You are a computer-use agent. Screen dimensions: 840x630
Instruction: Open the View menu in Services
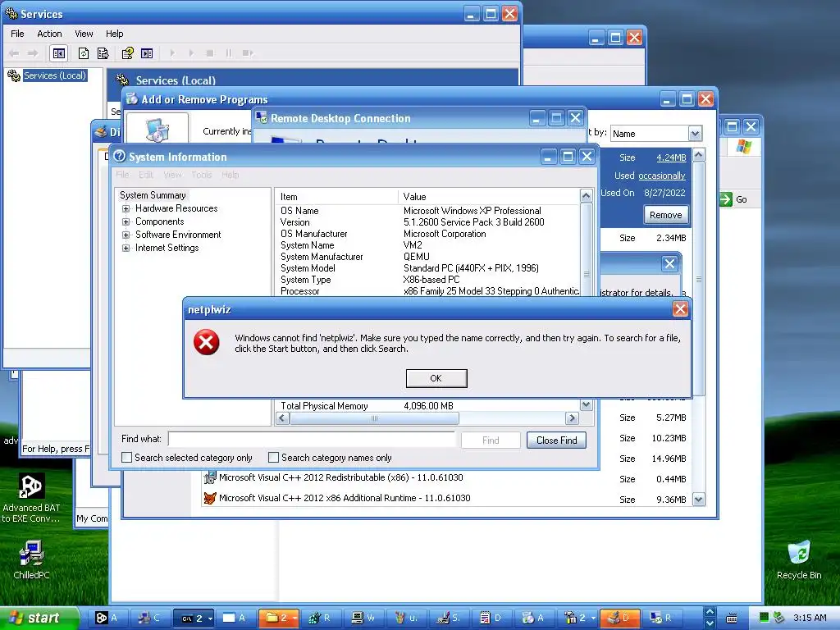pos(84,34)
